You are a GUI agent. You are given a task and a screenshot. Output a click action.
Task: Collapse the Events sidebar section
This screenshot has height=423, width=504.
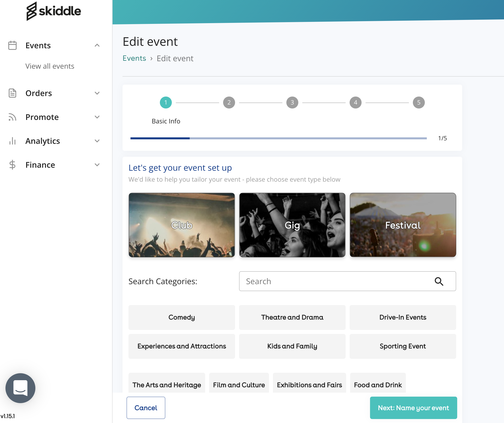coord(97,45)
